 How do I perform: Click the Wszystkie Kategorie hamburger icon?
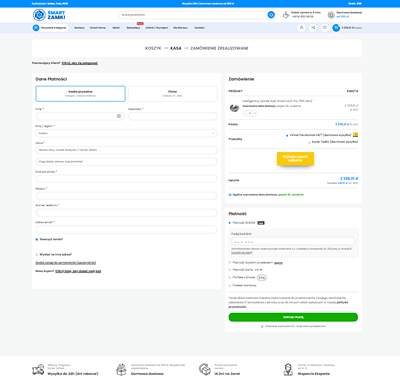point(36,28)
